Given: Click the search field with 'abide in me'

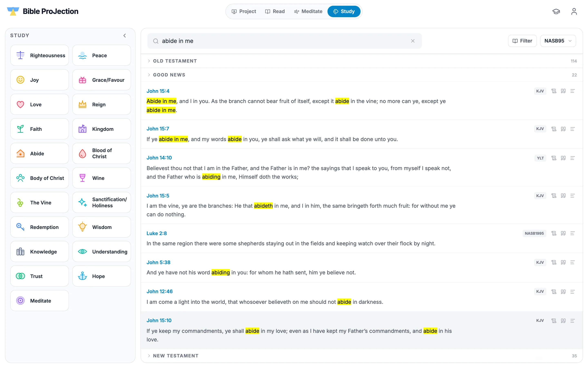Looking at the screenshot, I should (284, 41).
